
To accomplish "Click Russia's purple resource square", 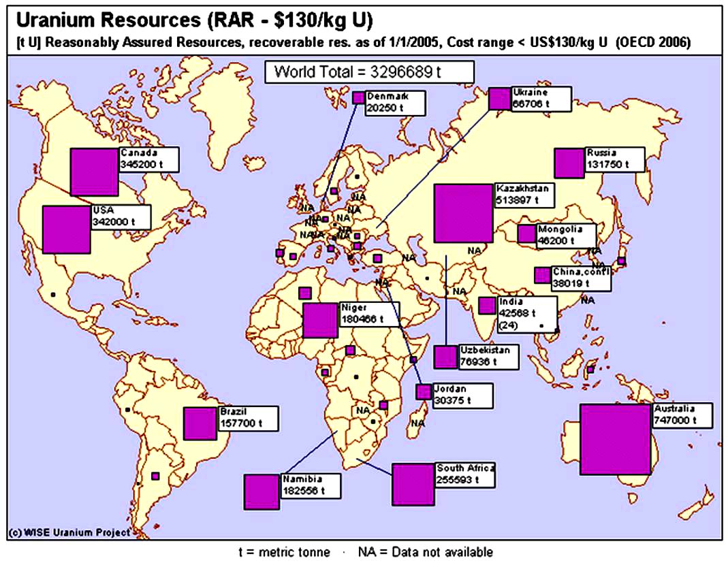I will tap(569, 163).
